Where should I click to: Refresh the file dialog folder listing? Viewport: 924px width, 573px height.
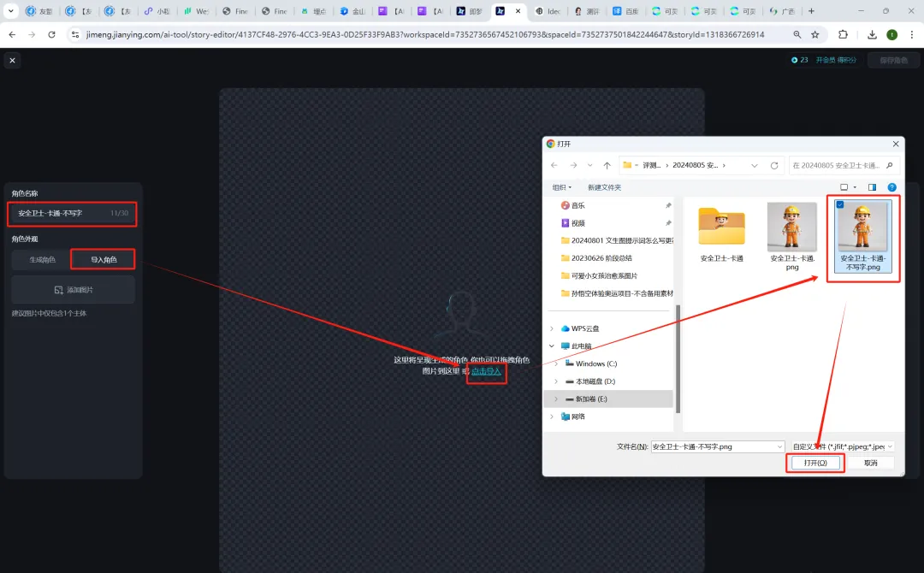[774, 165]
